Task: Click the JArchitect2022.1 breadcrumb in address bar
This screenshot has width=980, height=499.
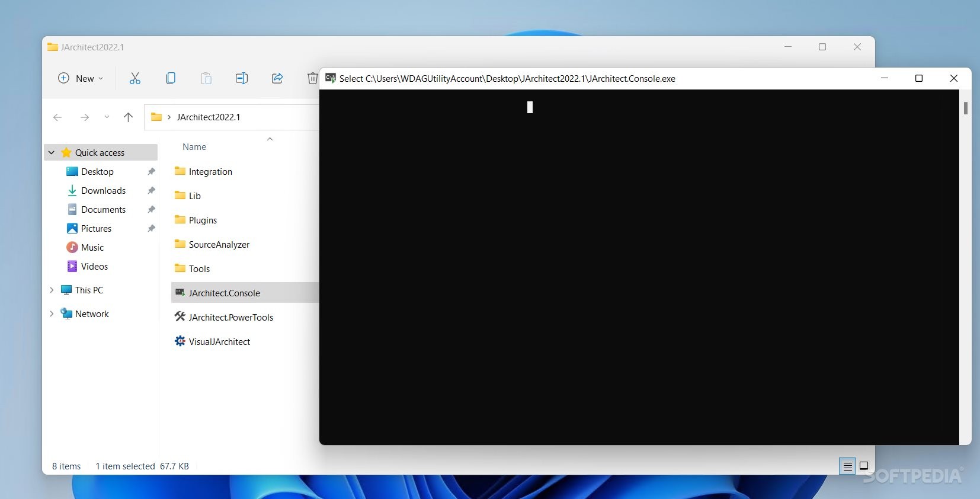Action: (x=209, y=117)
